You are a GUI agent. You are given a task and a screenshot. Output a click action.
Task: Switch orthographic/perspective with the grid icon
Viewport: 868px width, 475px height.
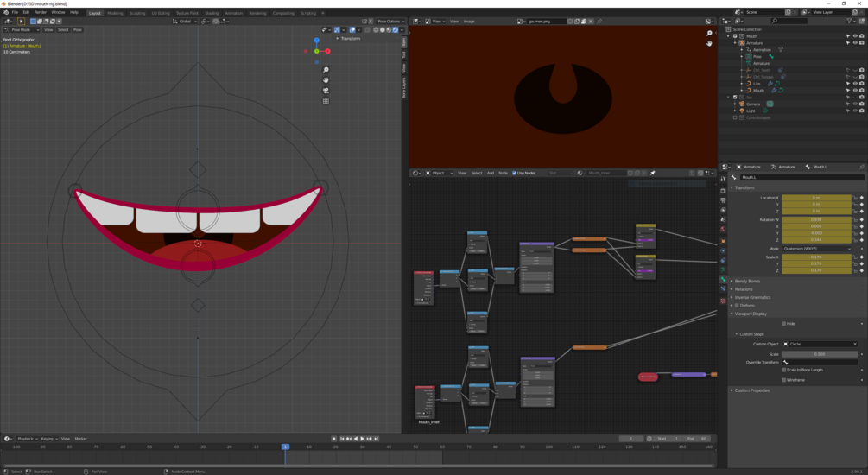click(x=326, y=101)
